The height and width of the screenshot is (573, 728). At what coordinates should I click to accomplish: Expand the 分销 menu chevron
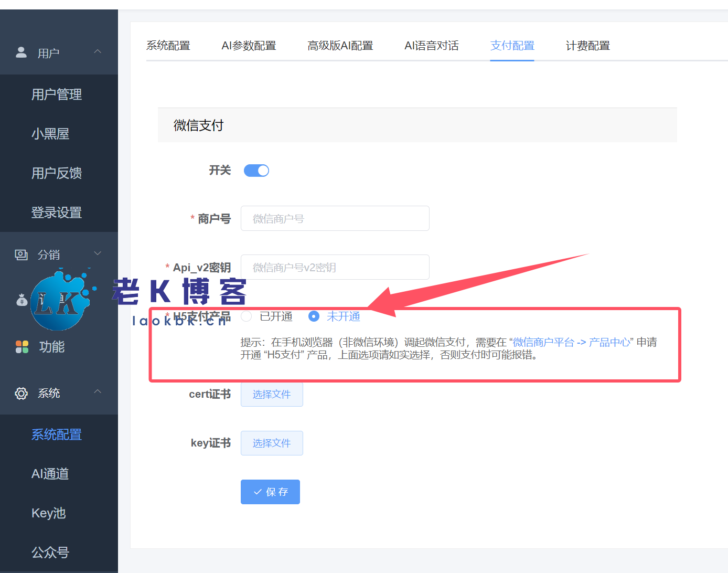[98, 253]
